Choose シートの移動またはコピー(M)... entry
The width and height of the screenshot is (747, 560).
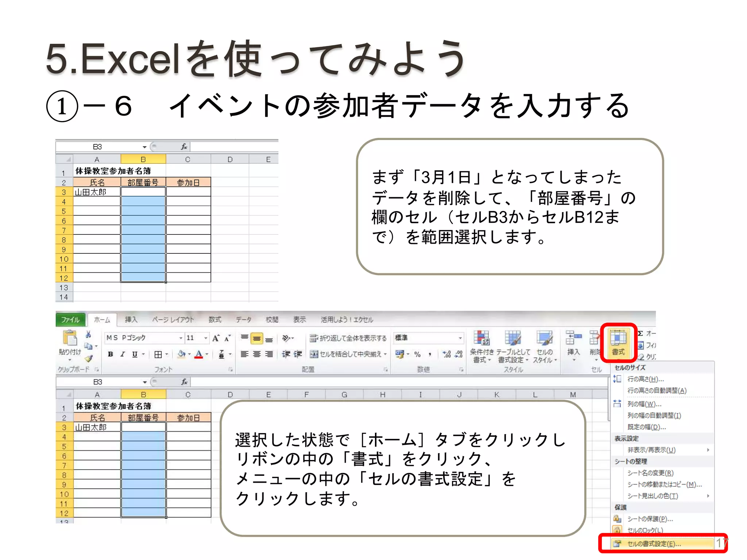[662, 484]
